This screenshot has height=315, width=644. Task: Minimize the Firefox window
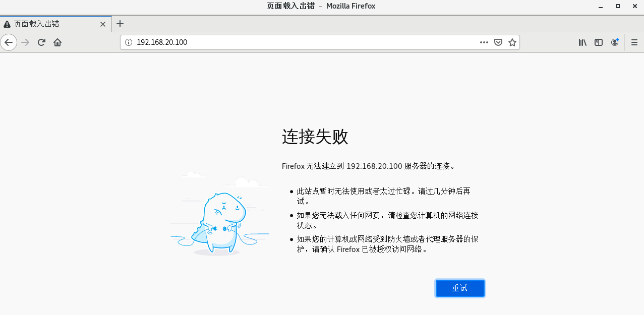pyautogui.click(x=600, y=6)
